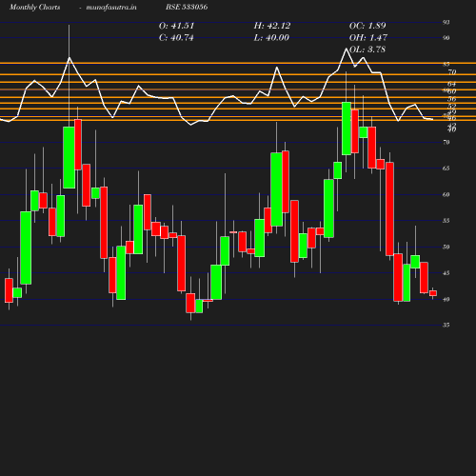
Task: Select the munafasutra.in site label
Action: click(111, 8)
